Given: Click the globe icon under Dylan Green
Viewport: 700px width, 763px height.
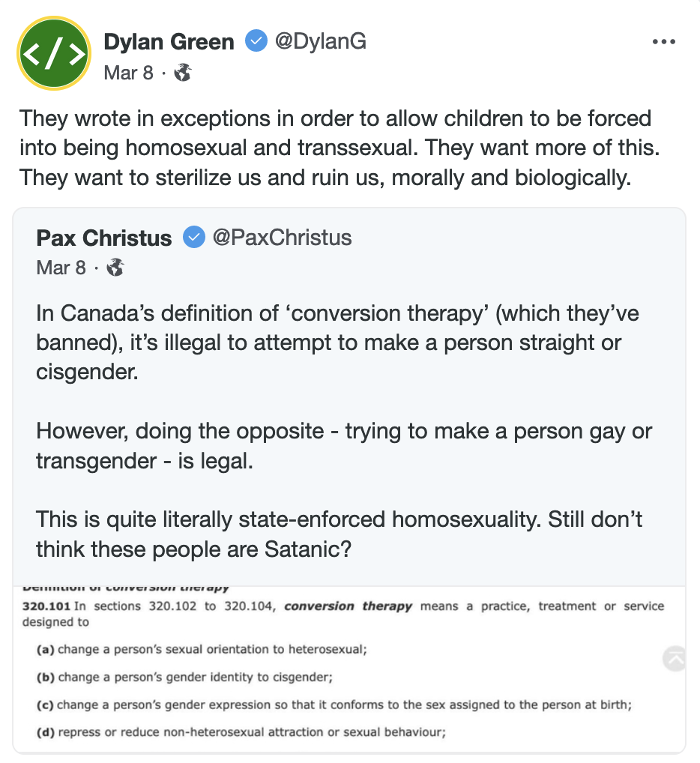Looking at the screenshot, I should tap(183, 73).
